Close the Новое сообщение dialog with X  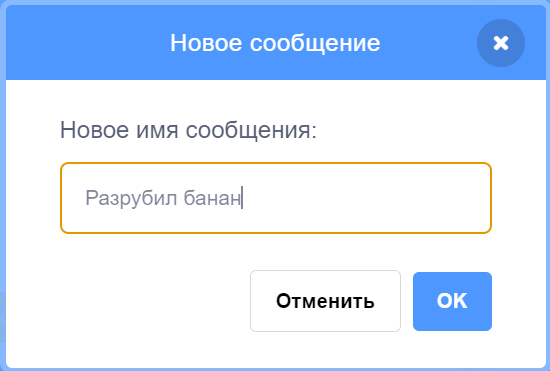[x=501, y=43]
